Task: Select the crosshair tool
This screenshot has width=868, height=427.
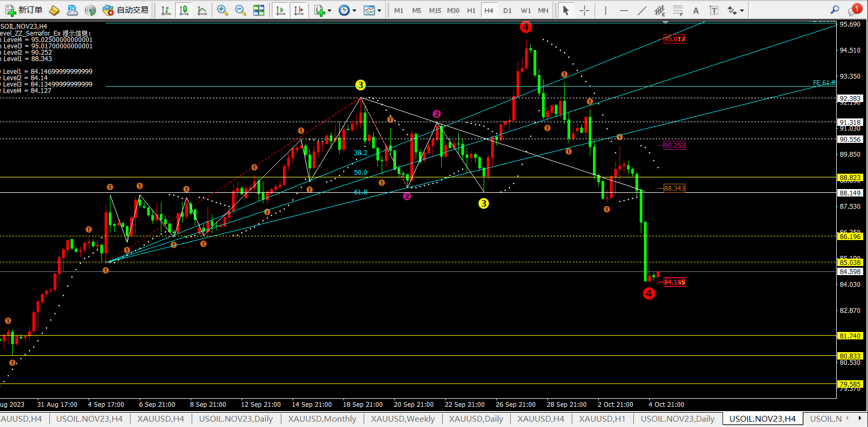Action: 584,10
